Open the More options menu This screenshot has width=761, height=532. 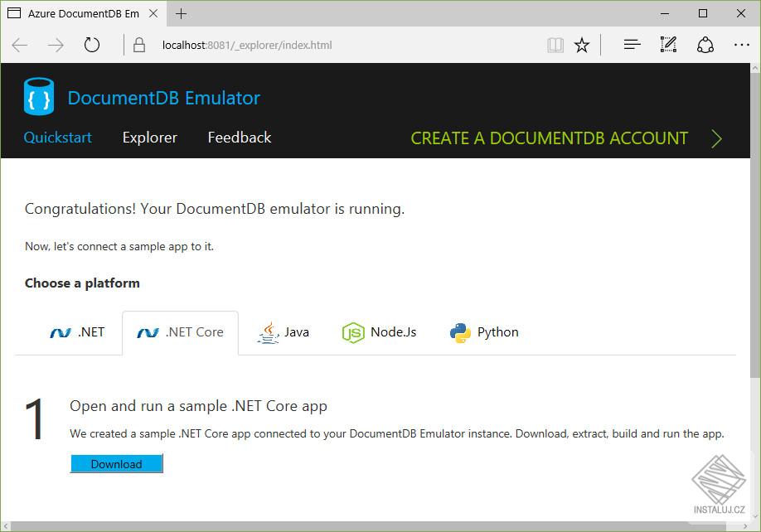(x=742, y=44)
